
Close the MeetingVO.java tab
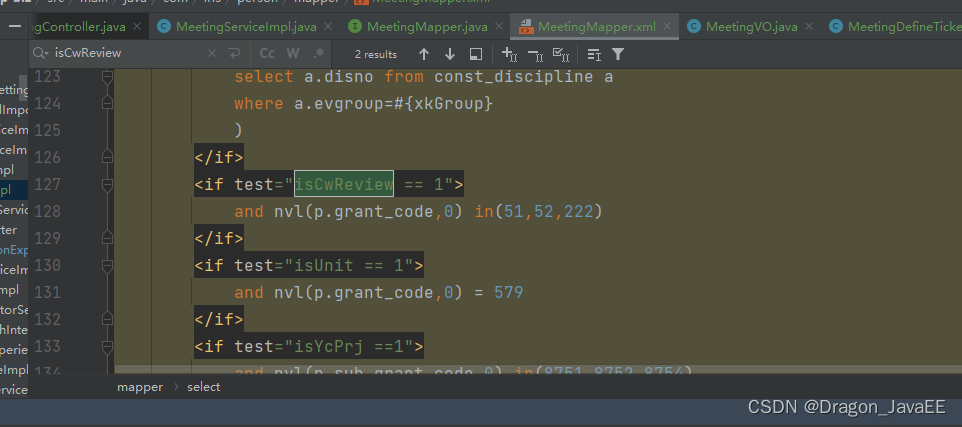pos(809,26)
